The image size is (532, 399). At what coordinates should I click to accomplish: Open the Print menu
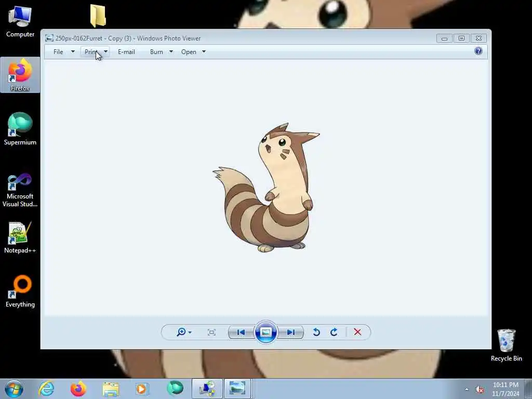point(90,52)
